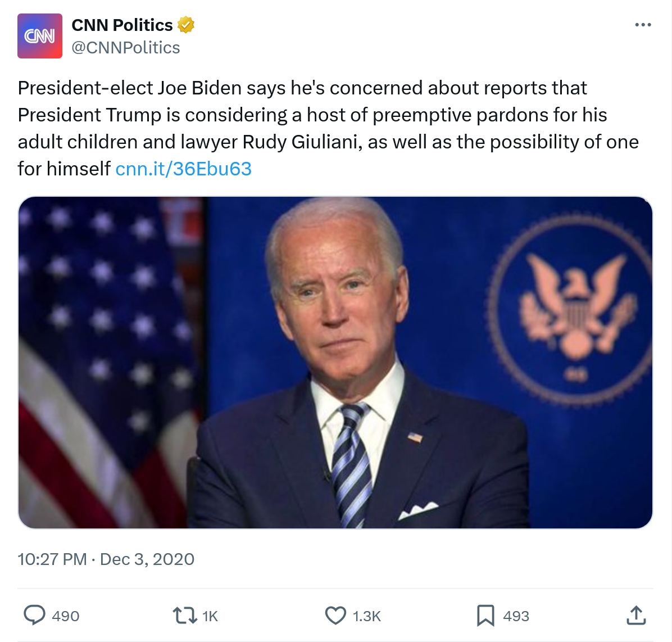The height and width of the screenshot is (642, 672).
Task: Click the Dec 3, 2020 date
Action: click(147, 559)
